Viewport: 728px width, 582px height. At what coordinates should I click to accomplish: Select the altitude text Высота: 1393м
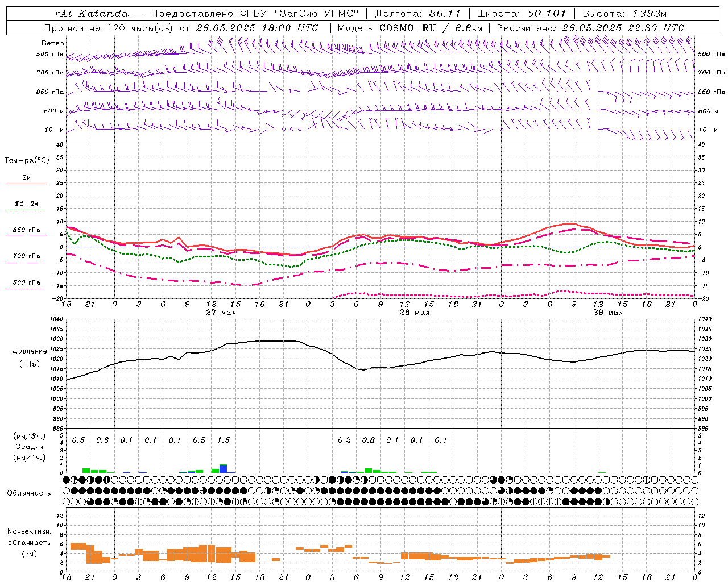point(624,14)
